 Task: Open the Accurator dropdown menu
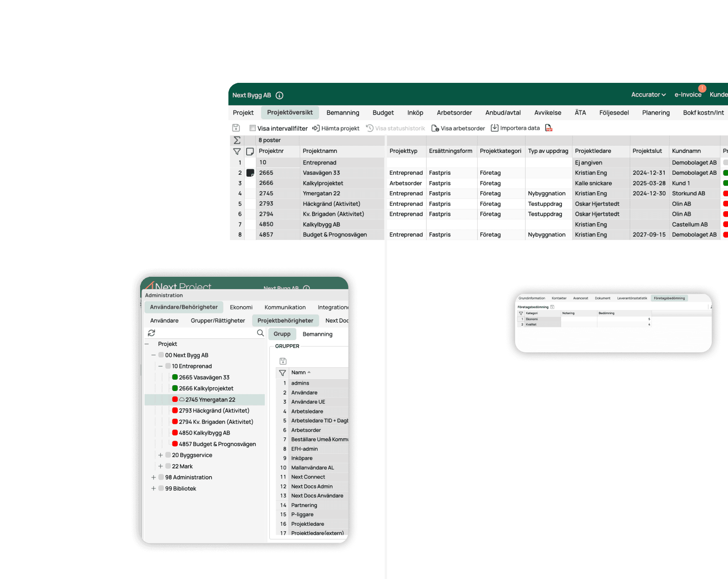(x=648, y=95)
